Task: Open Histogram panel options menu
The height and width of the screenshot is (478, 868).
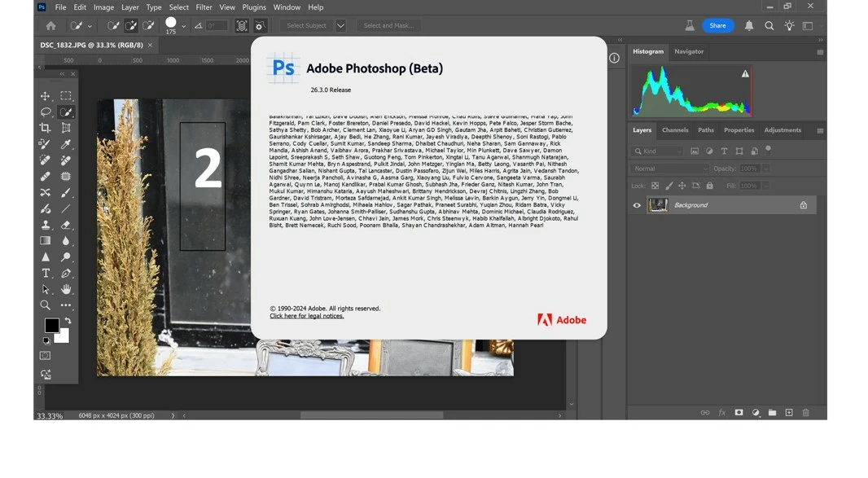Action: pos(820,52)
